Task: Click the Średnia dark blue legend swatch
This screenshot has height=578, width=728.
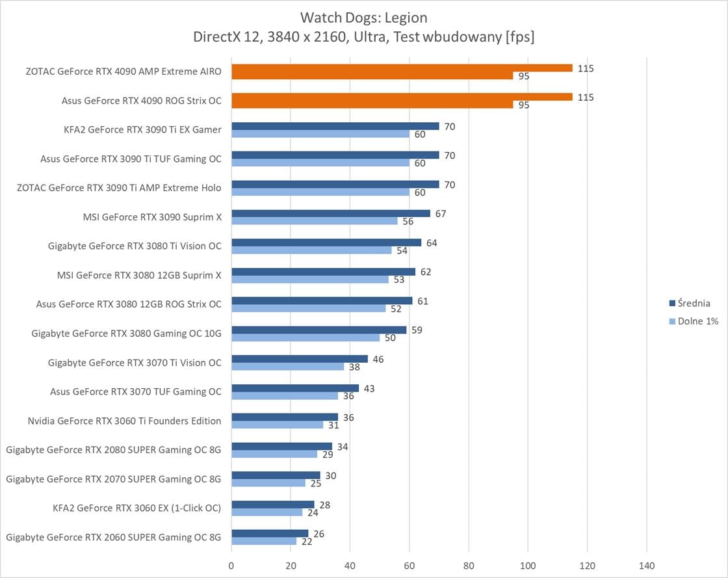Action: click(672, 303)
